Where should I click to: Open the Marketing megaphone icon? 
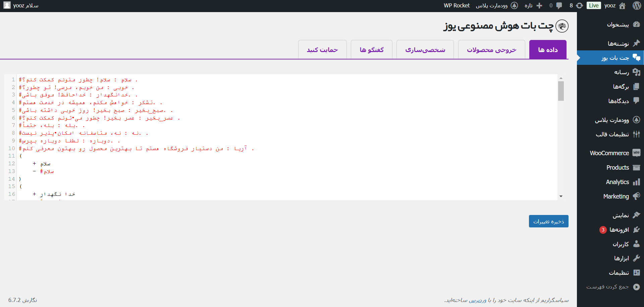(636, 196)
